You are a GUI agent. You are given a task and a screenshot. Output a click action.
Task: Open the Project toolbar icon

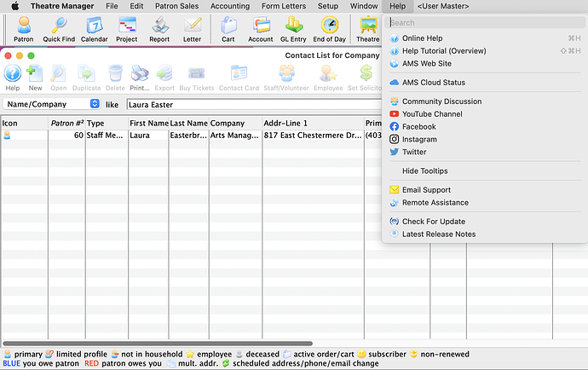[127, 29]
